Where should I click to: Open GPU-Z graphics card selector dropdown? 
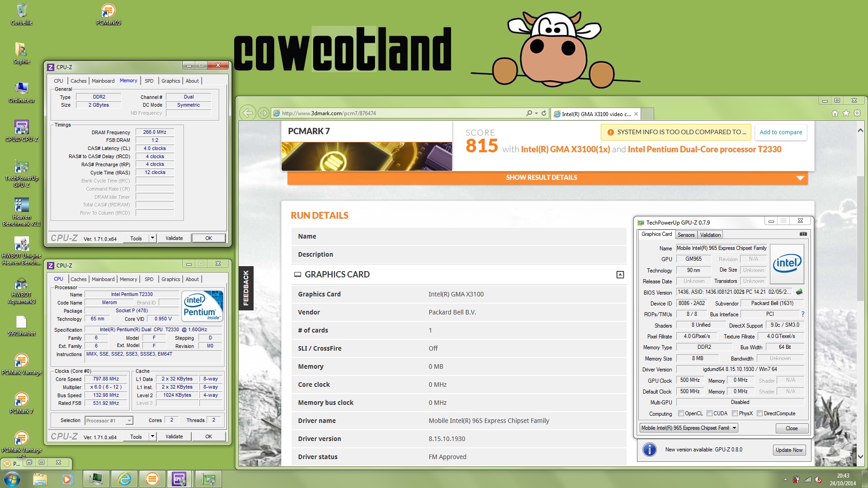pyautogui.click(x=689, y=428)
